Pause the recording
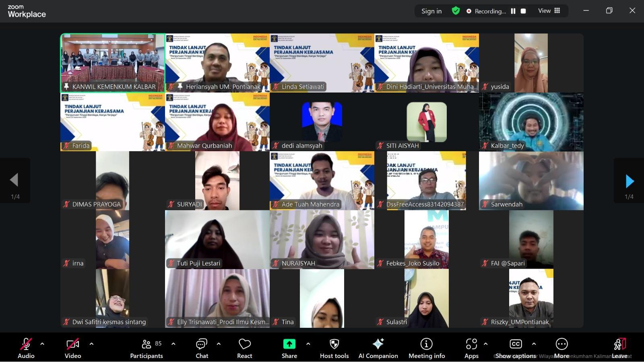Image resolution: width=644 pixels, height=362 pixels. click(x=513, y=11)
